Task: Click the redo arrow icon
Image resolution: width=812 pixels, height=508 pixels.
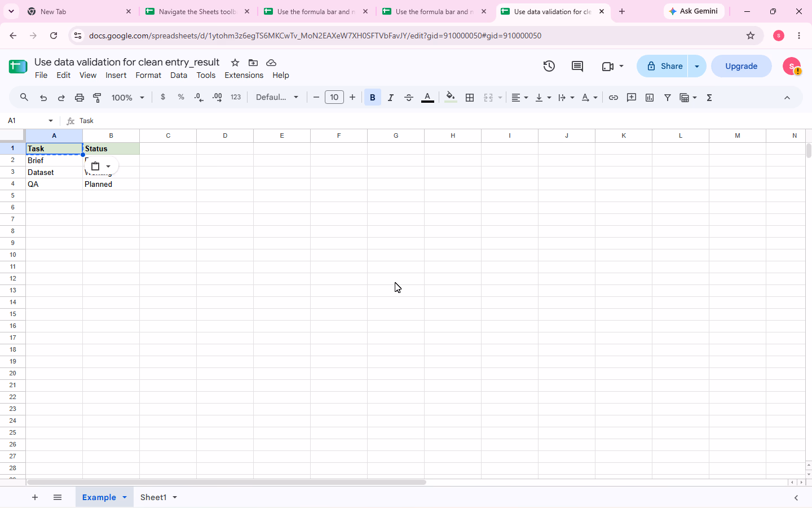Action: 61,98
